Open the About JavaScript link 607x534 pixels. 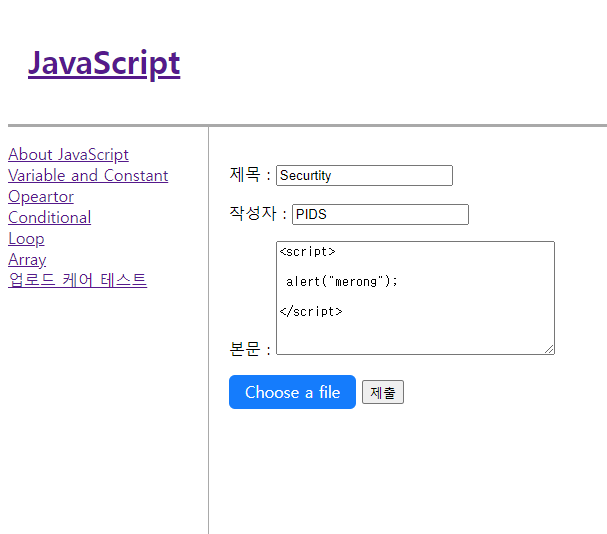click(x=68, y=155)
